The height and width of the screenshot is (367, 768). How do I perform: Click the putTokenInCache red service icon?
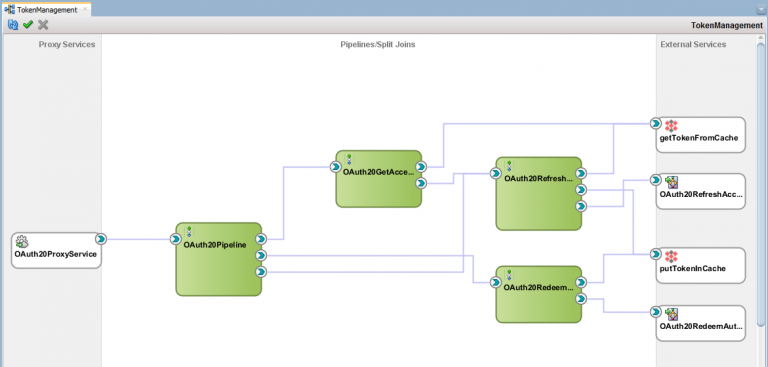[x=671, y=256]
